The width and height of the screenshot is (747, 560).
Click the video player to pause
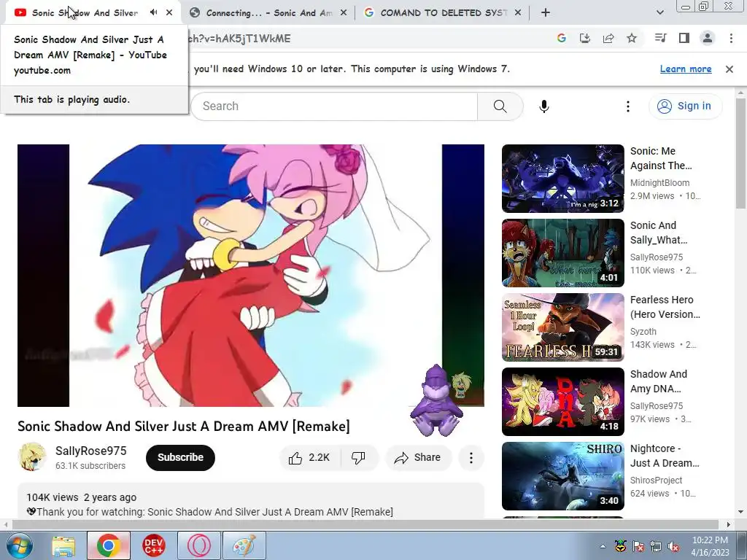251,275
